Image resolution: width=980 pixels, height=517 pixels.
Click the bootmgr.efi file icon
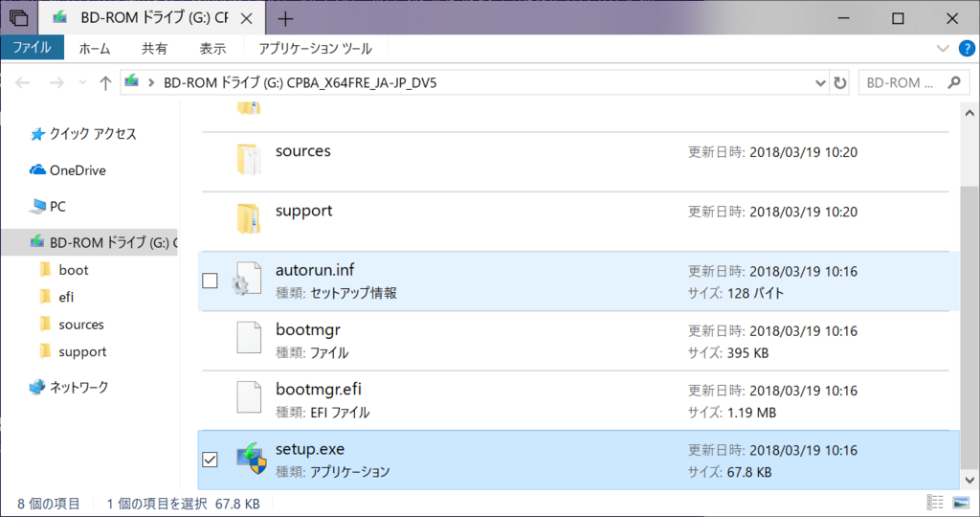coord(249,397)
